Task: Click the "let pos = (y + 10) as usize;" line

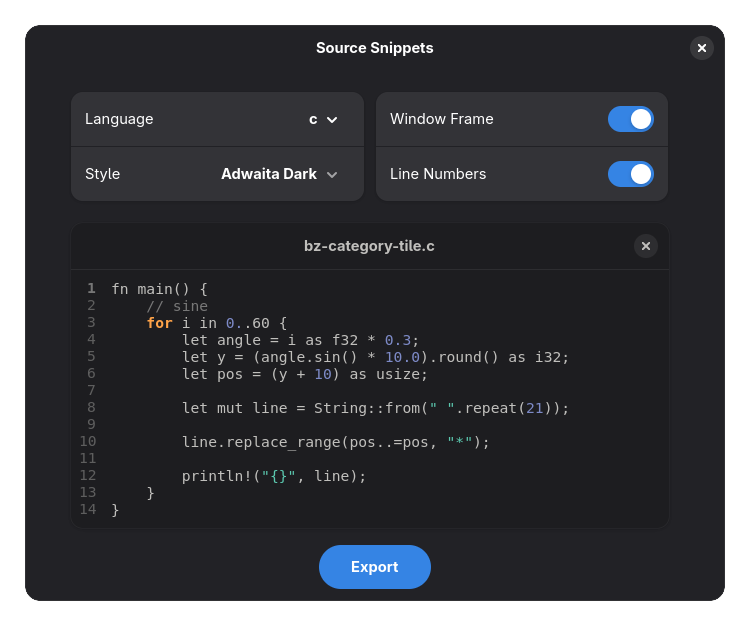Action: tap(305, 374)
